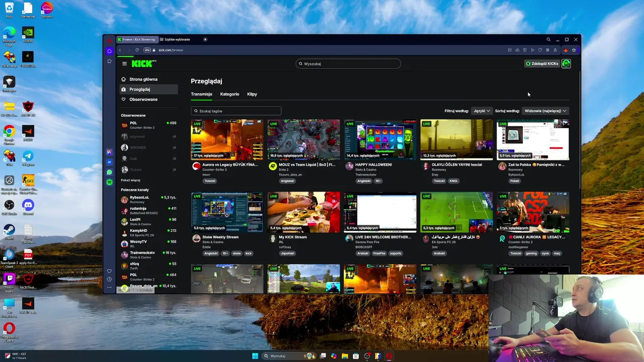Viewport: 644px width, 362px height.
Task: Click the toolbar play icon
Action: point(532,50)
